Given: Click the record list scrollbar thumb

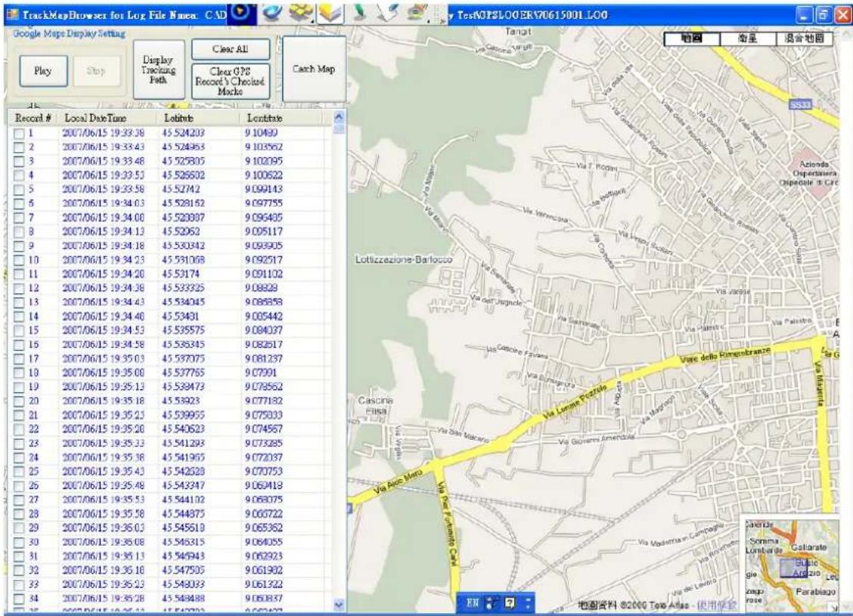Looking at the screenshot, I should pyautogui.click(x=339, y=128).
